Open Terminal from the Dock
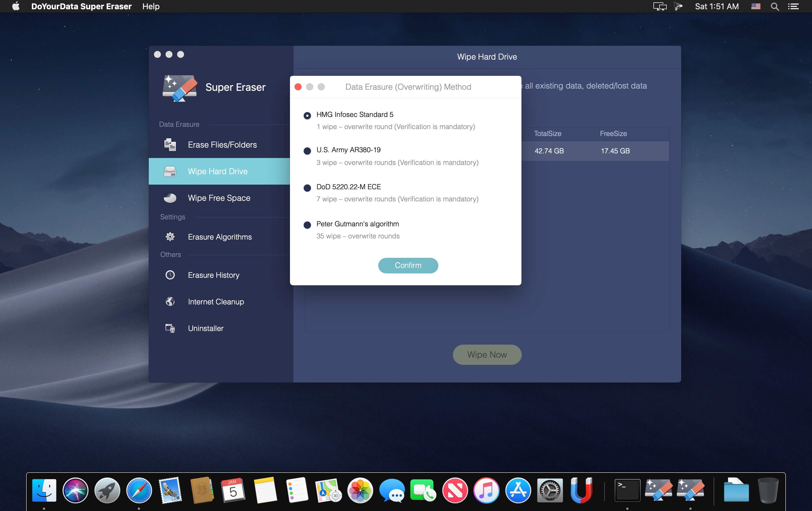812x511 pixels. click(627, 490)
